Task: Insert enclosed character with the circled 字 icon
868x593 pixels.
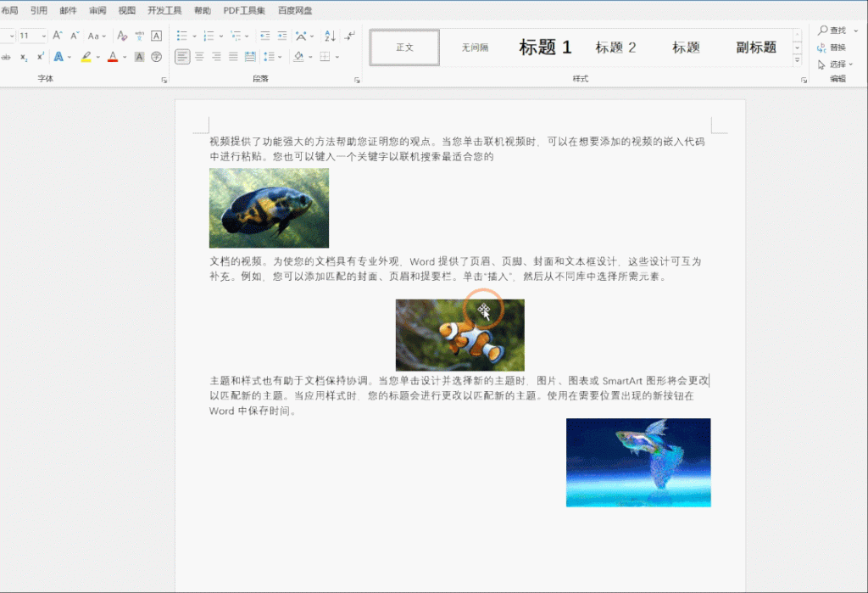Action: pos(157,57)
